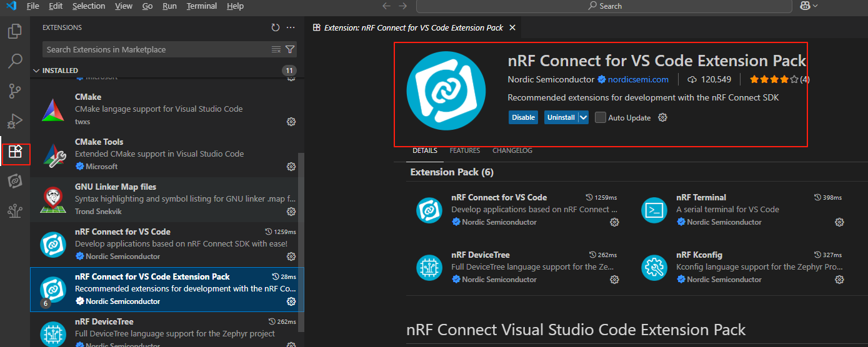868x347 pixels.
Task: Open the File menu
Action: pyautogui.click(x=33, y=6)
